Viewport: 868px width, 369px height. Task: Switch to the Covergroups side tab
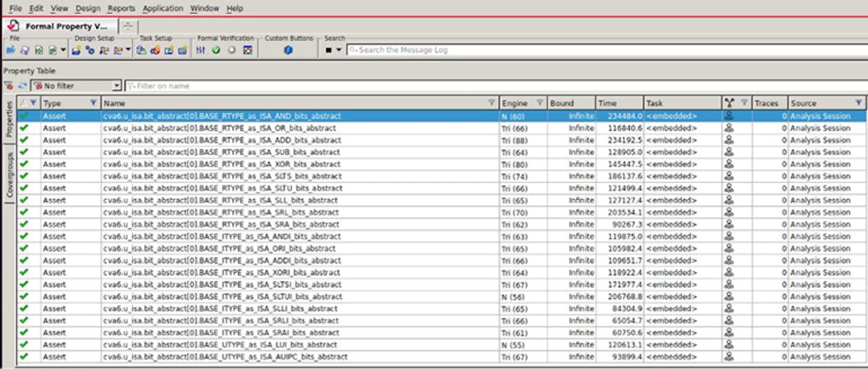(9, 174)
